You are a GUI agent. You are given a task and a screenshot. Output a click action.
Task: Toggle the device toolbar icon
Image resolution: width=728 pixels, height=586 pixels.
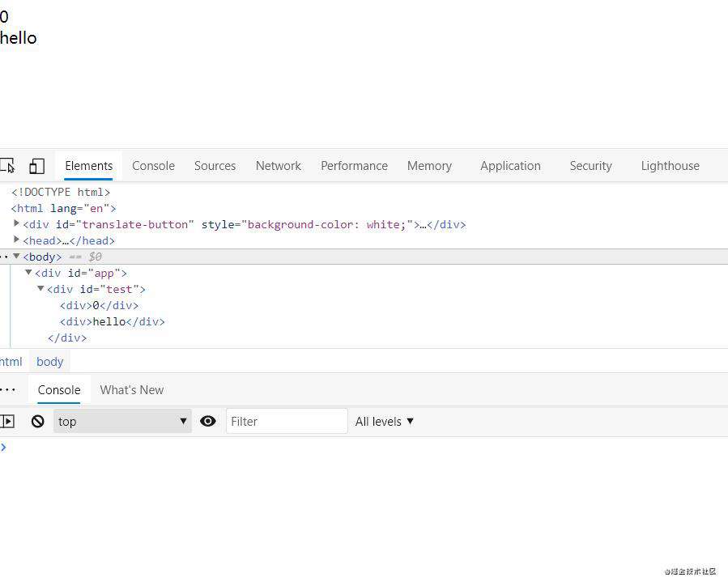(36, 166)
